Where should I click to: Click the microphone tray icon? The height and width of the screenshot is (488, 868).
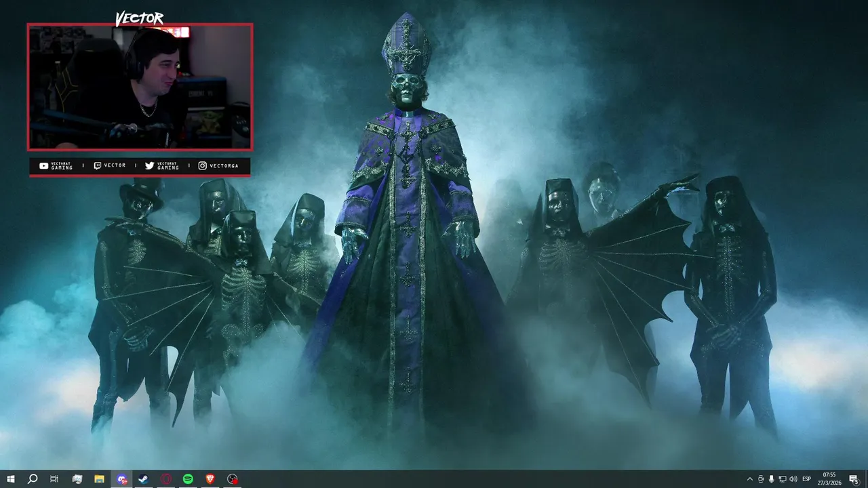coord(772,479)
